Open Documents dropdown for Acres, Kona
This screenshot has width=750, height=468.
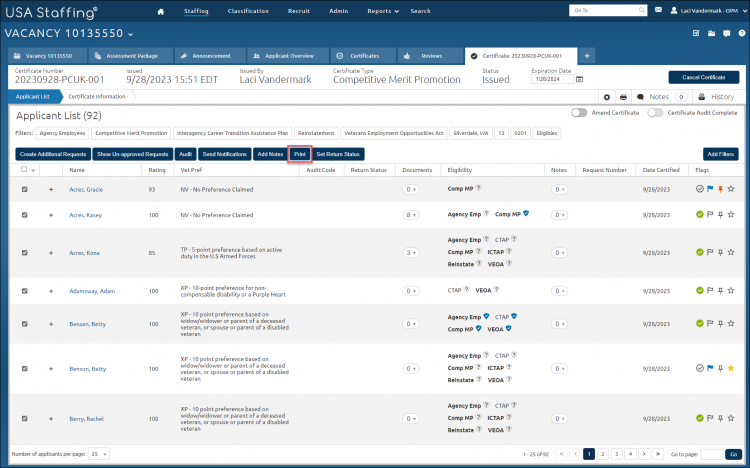coord(410,253)
